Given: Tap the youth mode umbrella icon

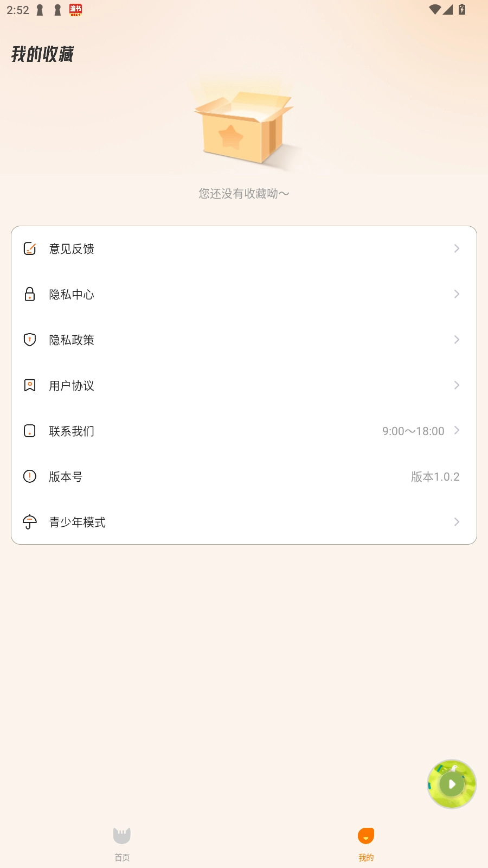Looking at the screenshot, I should point(30,522).
